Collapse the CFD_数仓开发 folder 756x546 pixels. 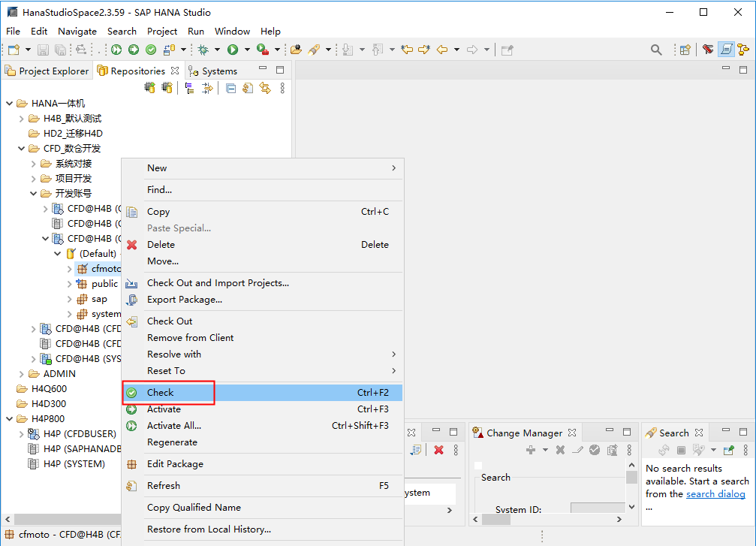(x=21, y=149)
